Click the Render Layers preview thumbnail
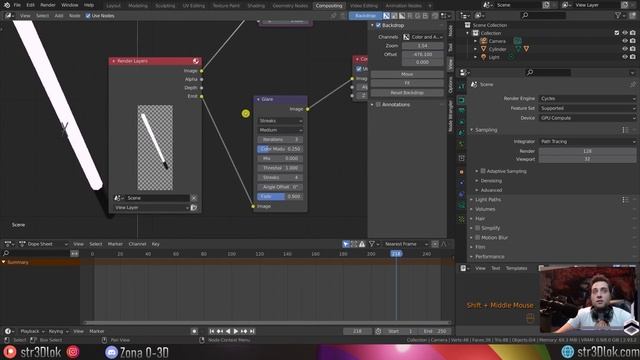The width and height of the screenshot is (640, 360). pyautogui.click(x=155, y=147)
